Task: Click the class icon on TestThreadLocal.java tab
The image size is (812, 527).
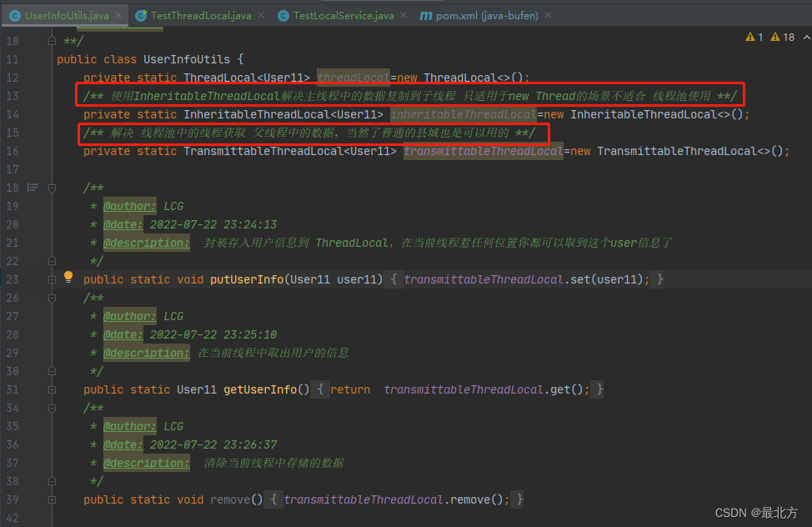Action: pyautogui.click(x=141, y=16)
